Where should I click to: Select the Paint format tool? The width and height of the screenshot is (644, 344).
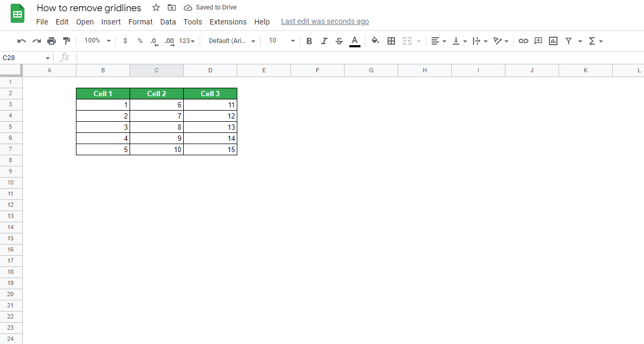coord(66,40)
